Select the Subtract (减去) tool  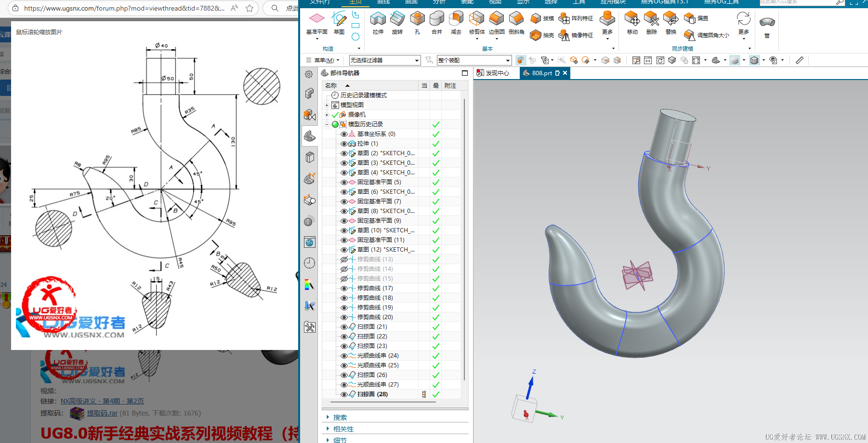click(x=456, y=23)
